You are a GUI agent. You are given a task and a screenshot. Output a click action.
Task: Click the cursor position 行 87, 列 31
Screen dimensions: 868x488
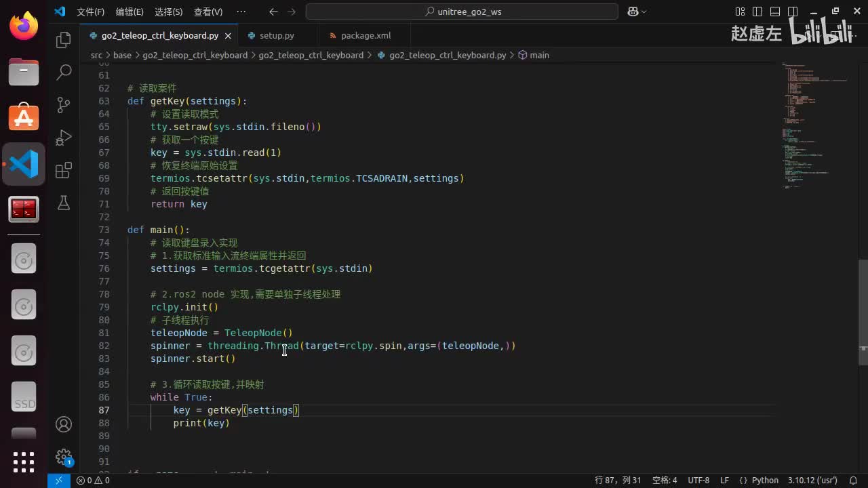click(x=618, y=481)
